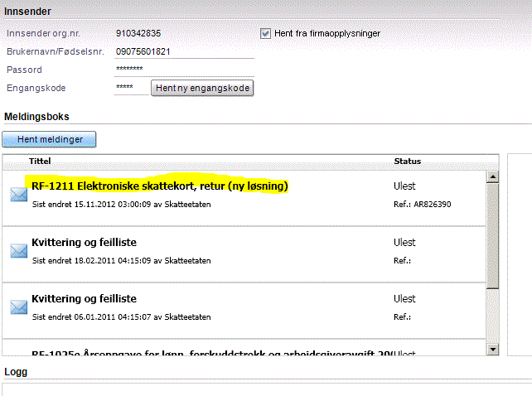Click the Engangskode input field
This screenshot has width=532, height=396.
132,88
